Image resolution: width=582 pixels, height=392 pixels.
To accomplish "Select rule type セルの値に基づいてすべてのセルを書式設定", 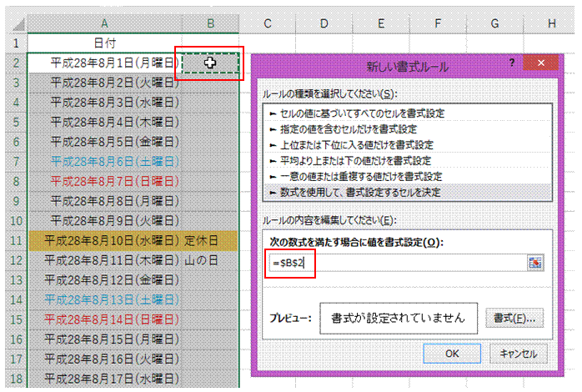I will (407, 113).
